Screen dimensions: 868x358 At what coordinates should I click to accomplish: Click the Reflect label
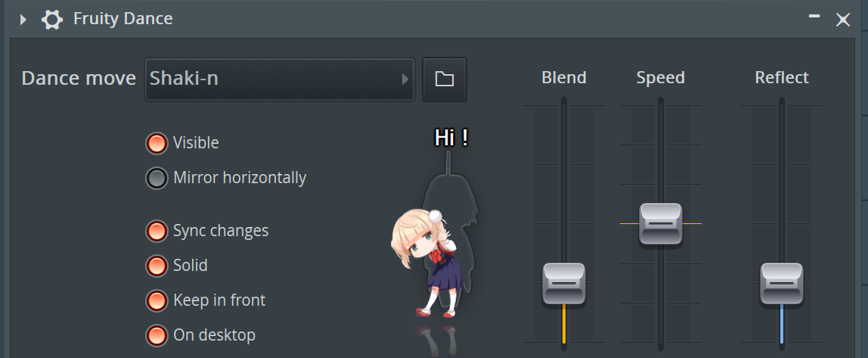(782, 78)
